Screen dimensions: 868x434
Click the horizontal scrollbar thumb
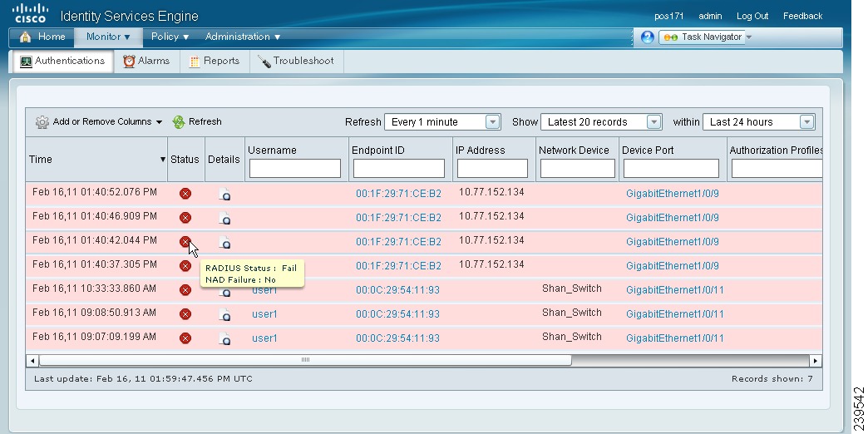305,360
